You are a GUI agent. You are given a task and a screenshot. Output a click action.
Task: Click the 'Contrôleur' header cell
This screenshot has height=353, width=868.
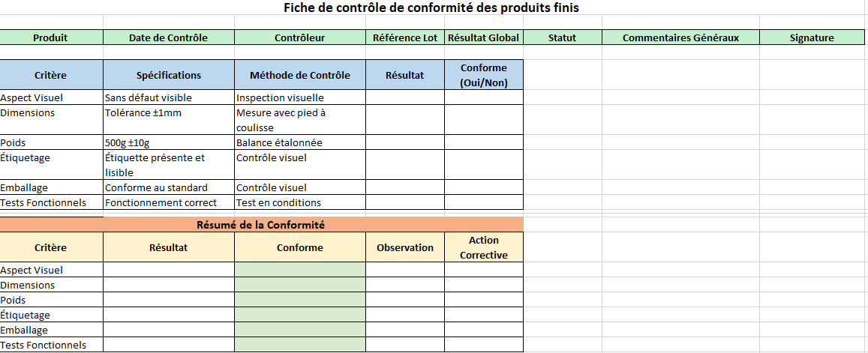pos(299,37)
